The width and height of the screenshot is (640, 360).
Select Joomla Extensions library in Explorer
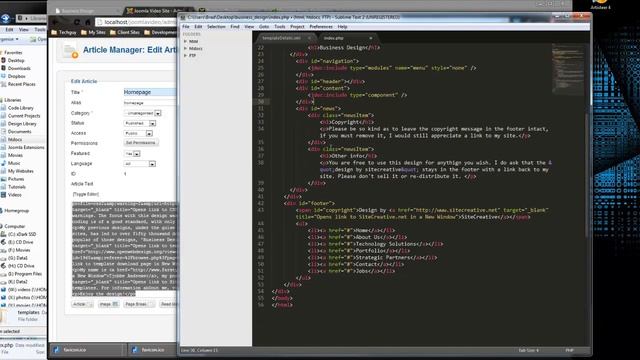(26, 147)
